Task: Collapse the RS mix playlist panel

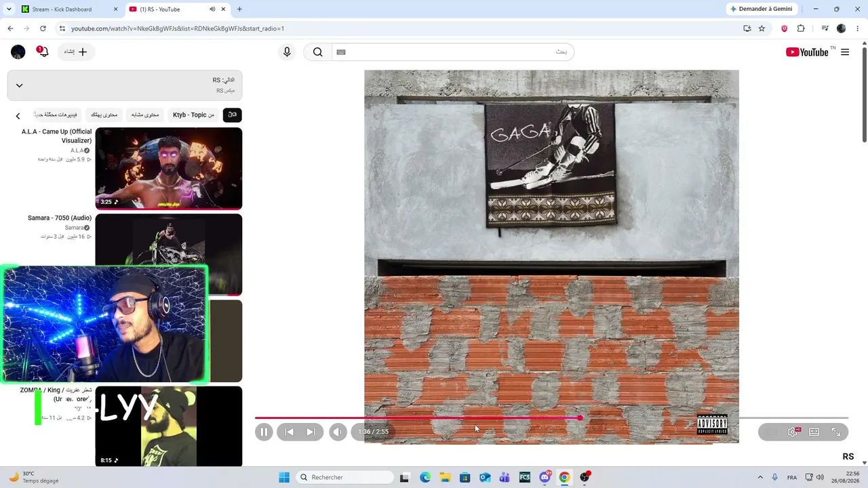Action: 19,85
